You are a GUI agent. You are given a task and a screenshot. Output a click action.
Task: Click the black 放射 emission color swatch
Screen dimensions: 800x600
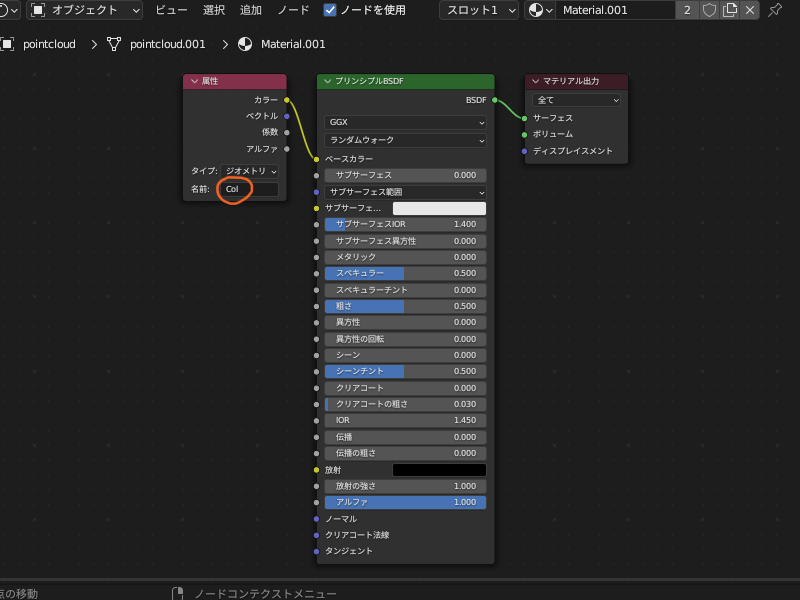click(x=439, y=470)
